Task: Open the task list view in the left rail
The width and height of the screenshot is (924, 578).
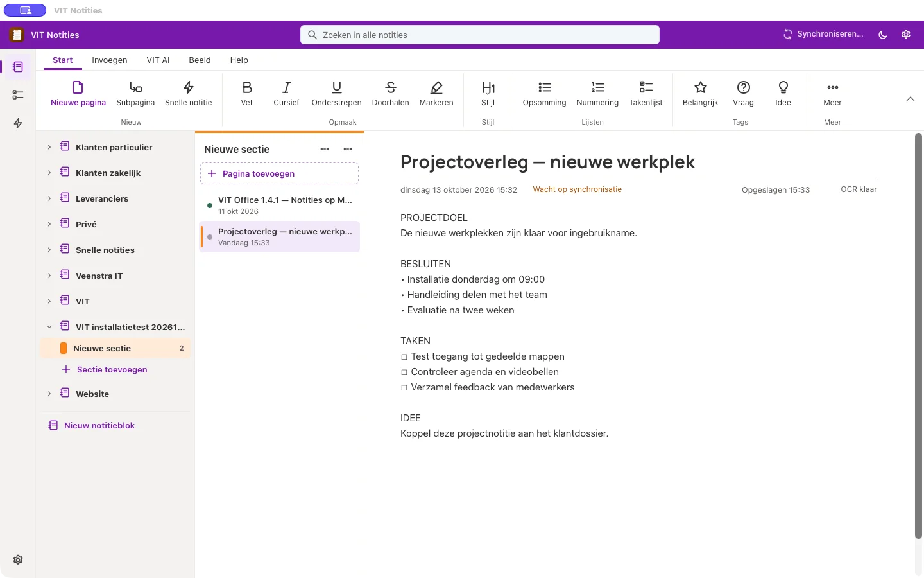Action: click(18, 95)
